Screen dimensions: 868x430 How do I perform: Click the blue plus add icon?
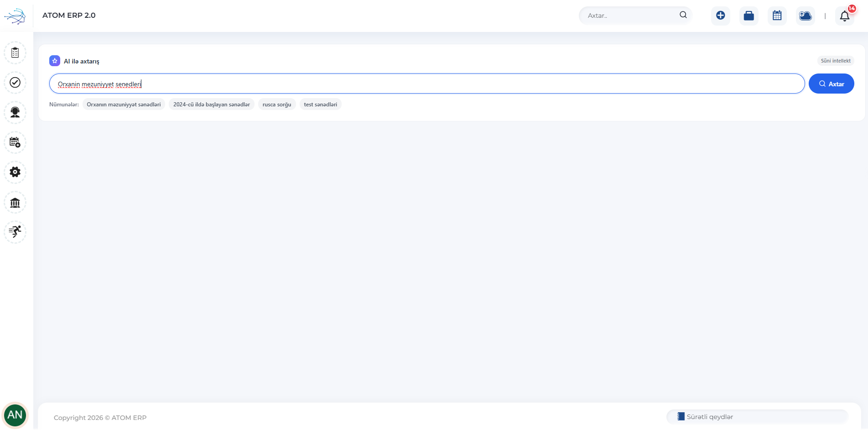pyautogui.click(x=721, y=16)
